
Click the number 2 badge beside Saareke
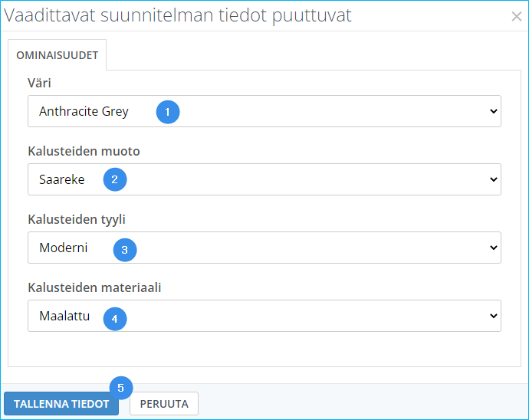[x=114, y=180]
